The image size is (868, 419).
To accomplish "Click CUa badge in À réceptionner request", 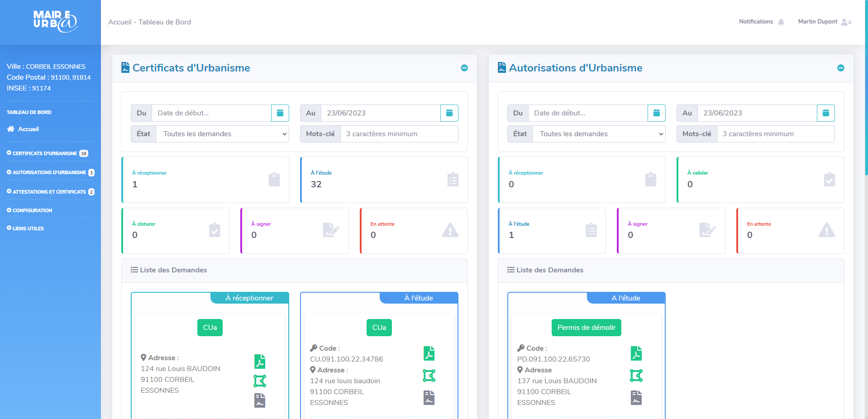I will [210, 328].
